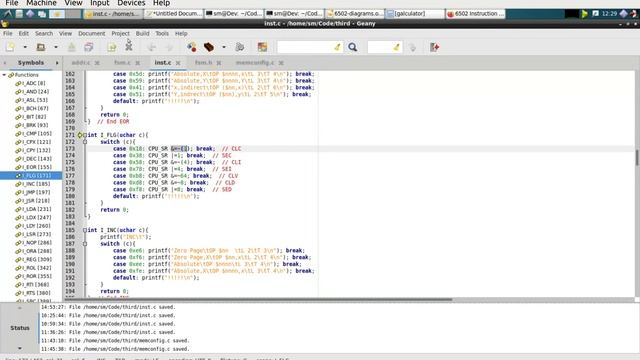
Task: Click the sidebar tab scroll-right arrow
Action: pyautogui.click(x=57, y=63)
